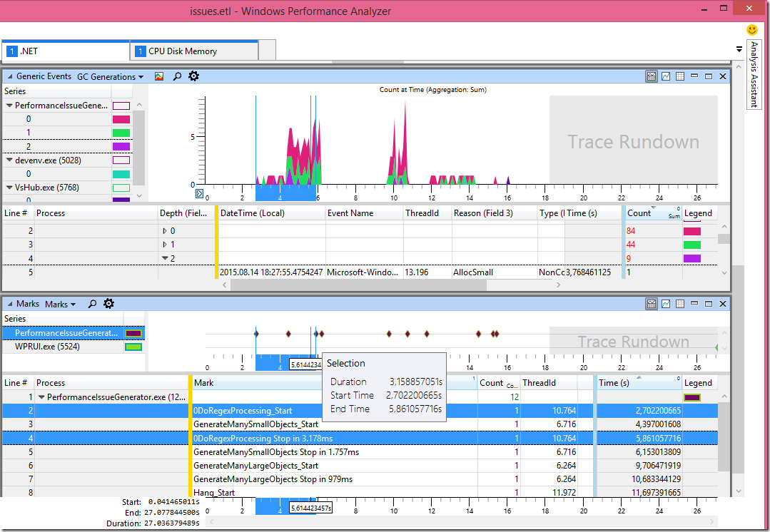Collapse devenv.exe (5028) series node
This screenshot has width=770, height=532.
coord(9,160)
